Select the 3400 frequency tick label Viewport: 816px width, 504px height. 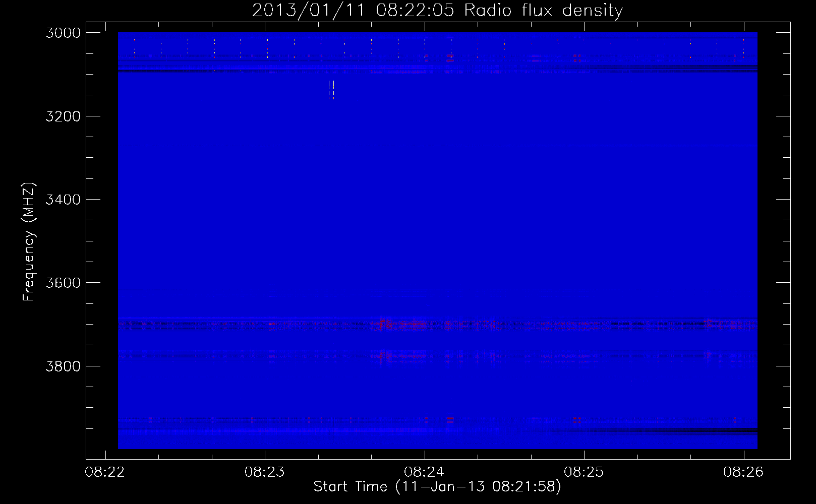[63, 200]
